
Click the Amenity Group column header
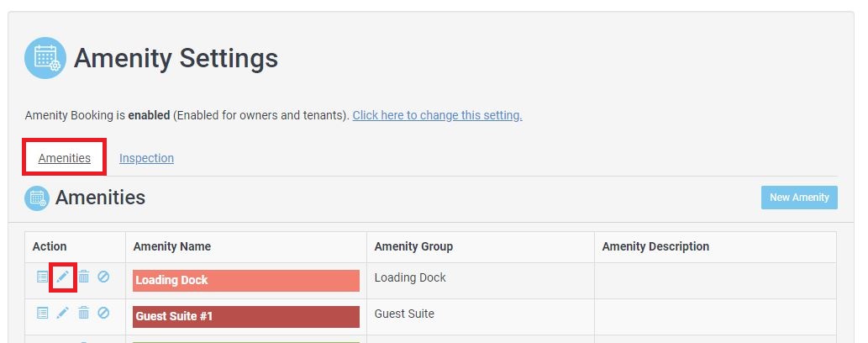413,246
